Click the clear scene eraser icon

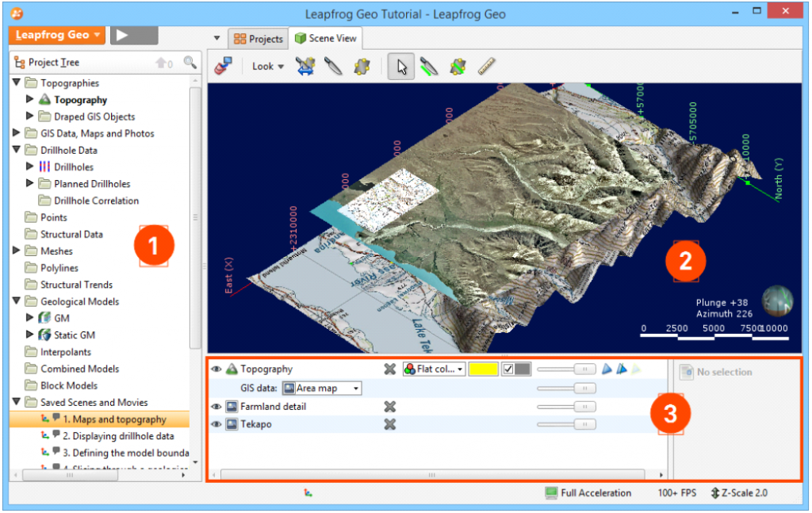(224, 66)
